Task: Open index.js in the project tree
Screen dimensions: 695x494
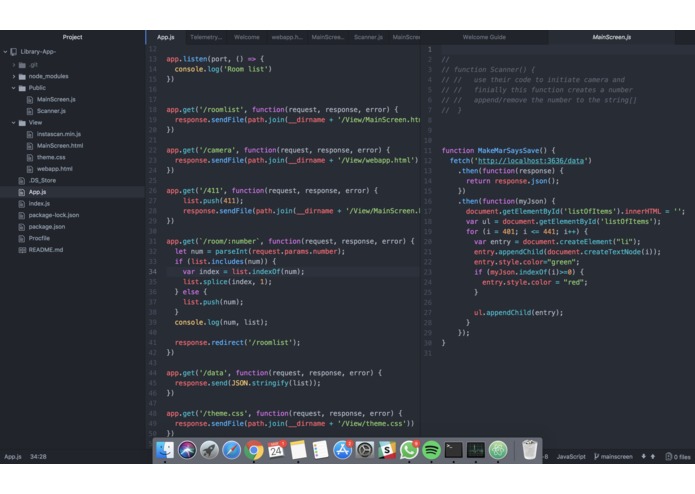Action: (39, 203)
